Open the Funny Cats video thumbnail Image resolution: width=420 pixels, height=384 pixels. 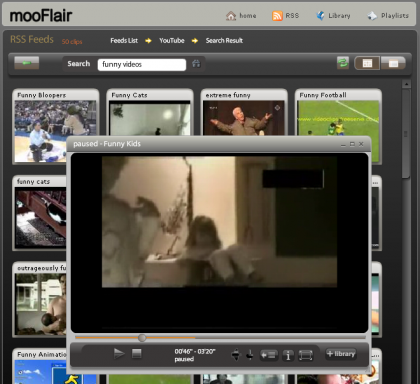150,118
